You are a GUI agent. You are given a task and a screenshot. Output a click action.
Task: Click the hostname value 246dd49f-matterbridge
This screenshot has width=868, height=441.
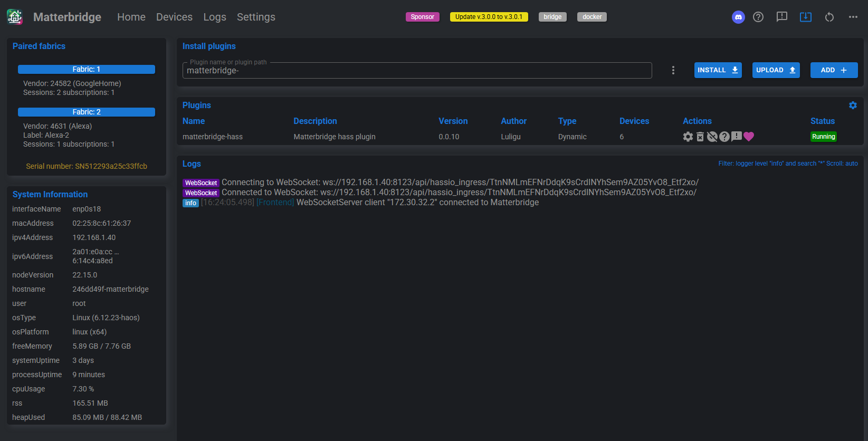110,289
